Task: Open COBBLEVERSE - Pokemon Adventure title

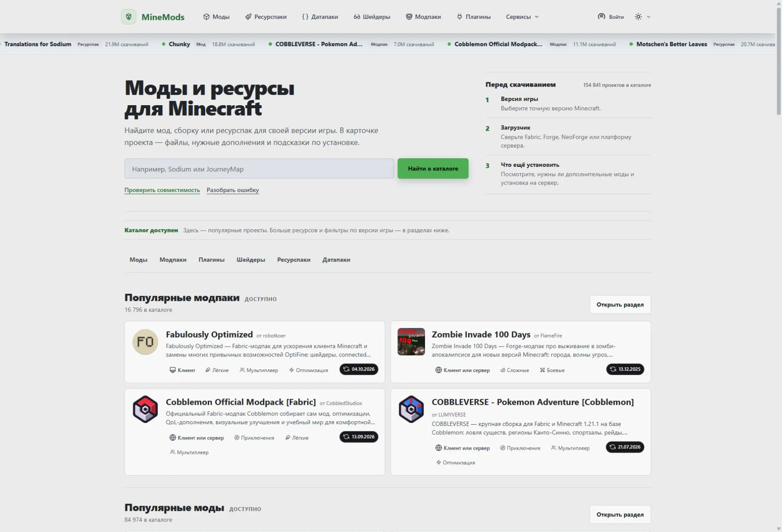Action: [532, 402]
